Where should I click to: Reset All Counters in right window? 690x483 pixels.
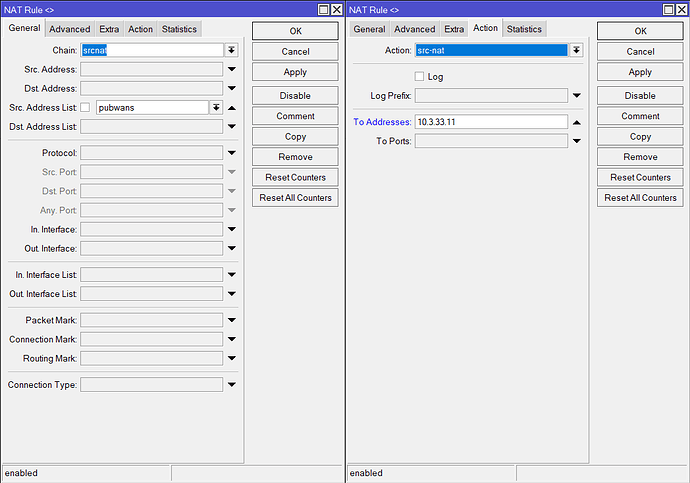(x=640, y=198)
